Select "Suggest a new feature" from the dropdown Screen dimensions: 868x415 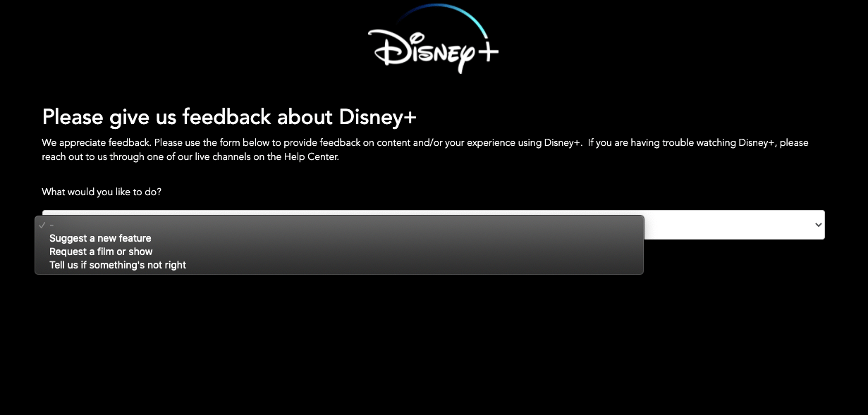(99, 238)
